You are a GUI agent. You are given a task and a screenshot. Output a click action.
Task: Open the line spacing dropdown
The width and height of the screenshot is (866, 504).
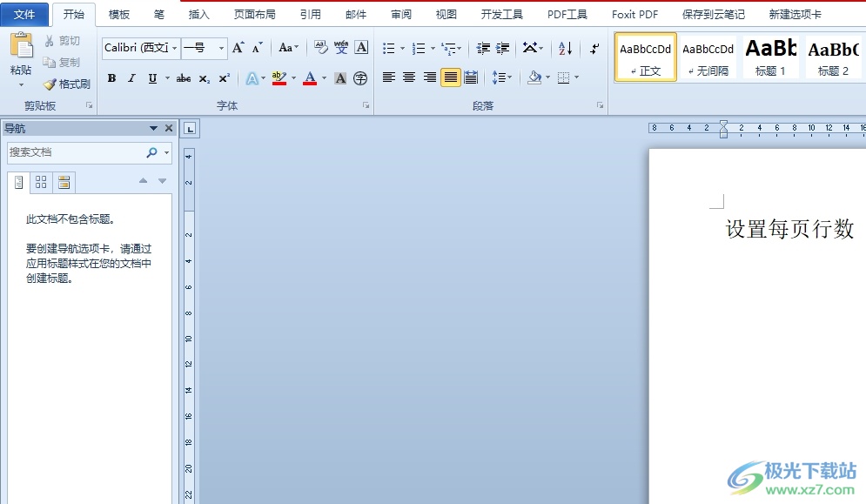[x=502, y=77]
